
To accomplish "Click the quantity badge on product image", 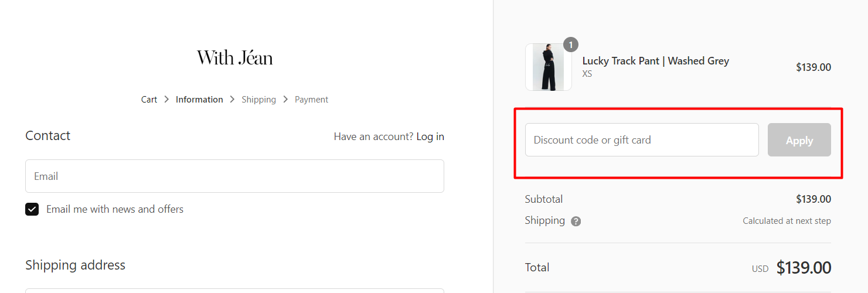I will (570, 45).
